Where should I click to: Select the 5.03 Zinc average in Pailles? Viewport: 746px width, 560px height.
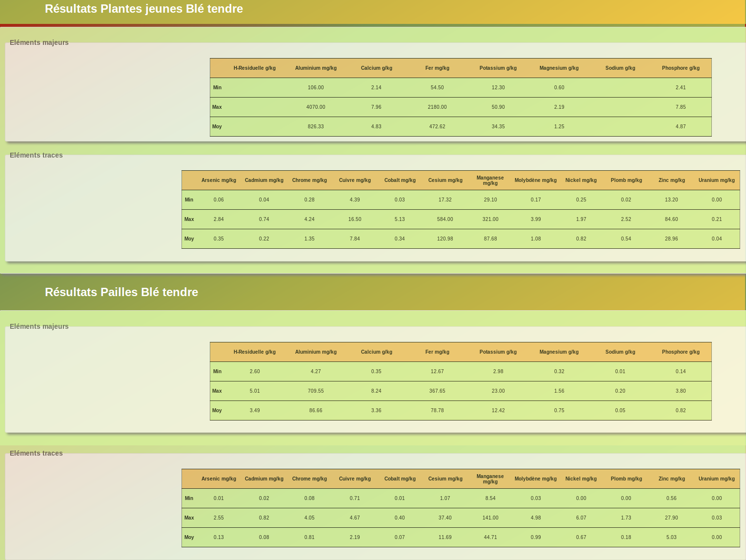click(x=671, y=537)
